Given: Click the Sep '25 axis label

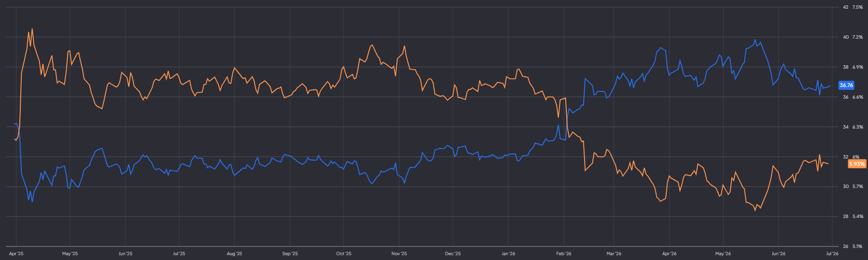Looking at the screenshot, I should pos(290,254).
